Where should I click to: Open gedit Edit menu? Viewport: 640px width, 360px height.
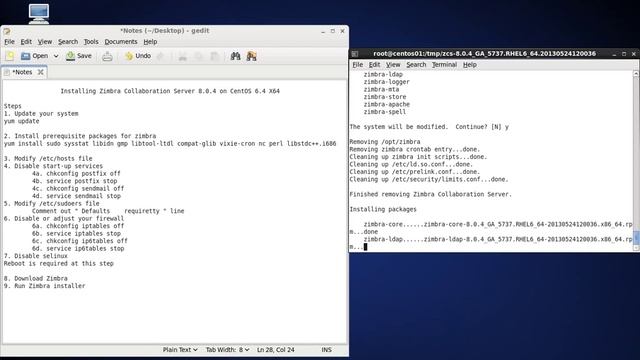[x=26, y=42]
